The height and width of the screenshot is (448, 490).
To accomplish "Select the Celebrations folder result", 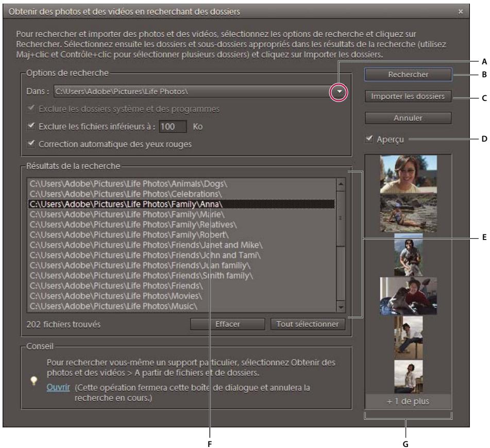I will (x=181, y=194).
